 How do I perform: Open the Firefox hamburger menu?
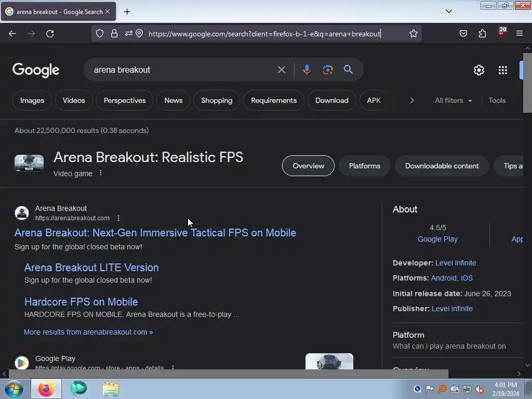tap(519, 33)
